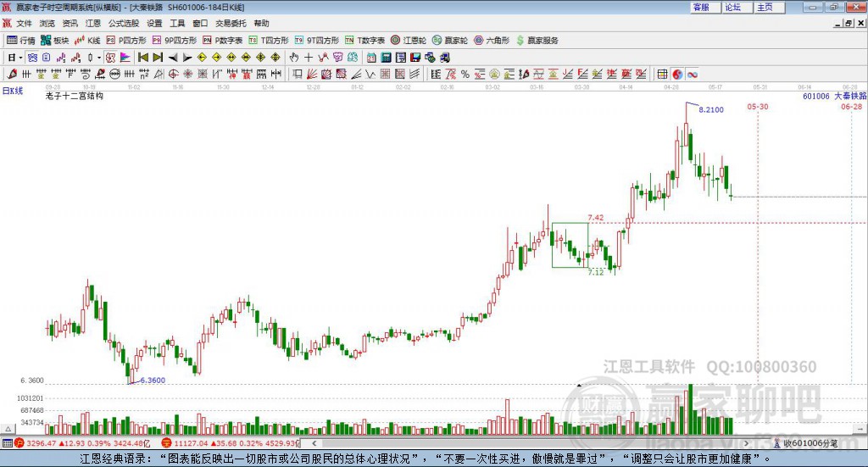The image size is (868, 467).
Task: Select the zigzag wave line tool
Action: 370,74
